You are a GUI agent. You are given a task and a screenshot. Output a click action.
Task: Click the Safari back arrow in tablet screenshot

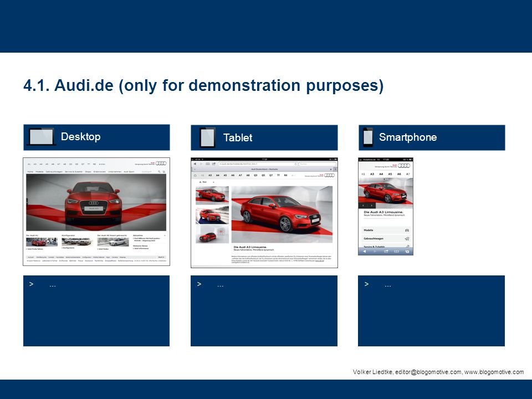click(195, 164)
